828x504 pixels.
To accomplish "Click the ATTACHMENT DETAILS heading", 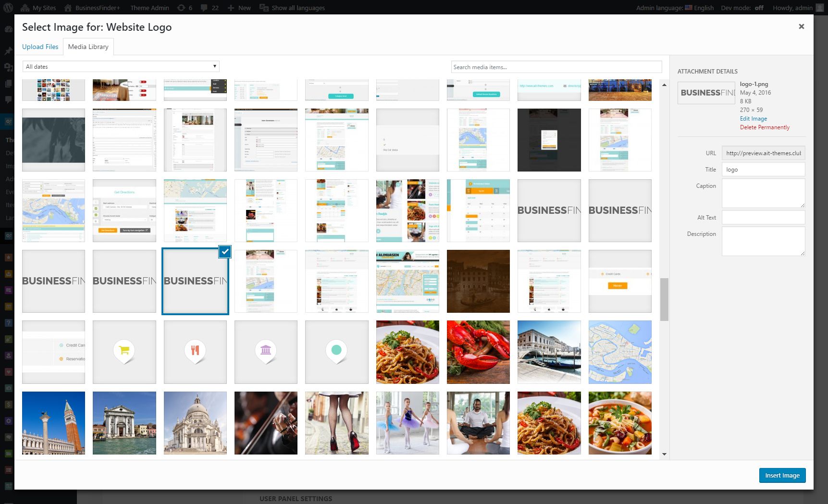I will 707,71.
